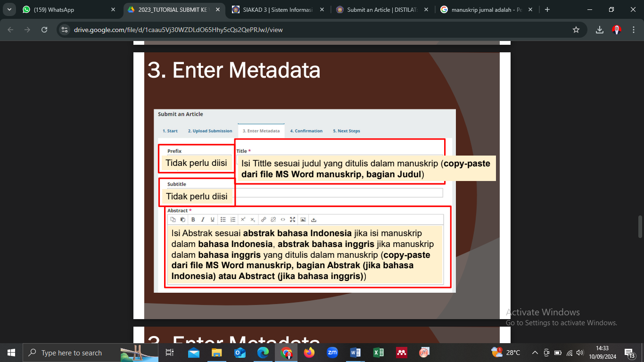
Task: Open File Explorer from the taskbar
Action: coord(217,353)
